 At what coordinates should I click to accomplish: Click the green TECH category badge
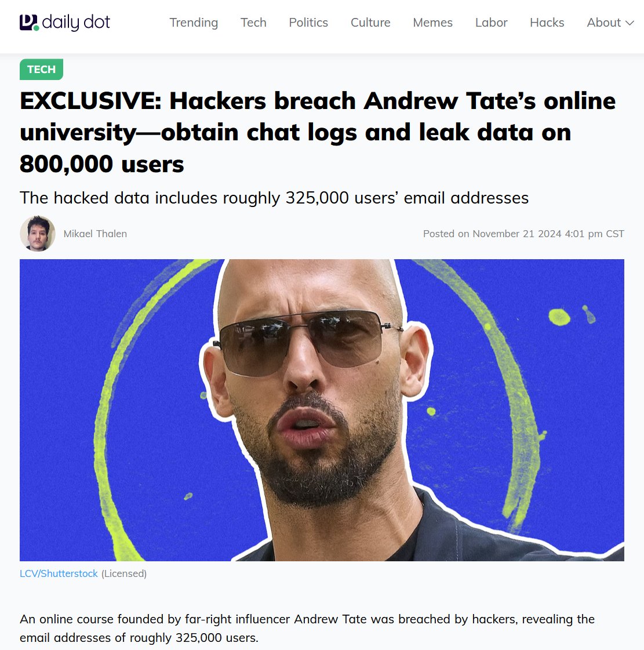[41, 69]
